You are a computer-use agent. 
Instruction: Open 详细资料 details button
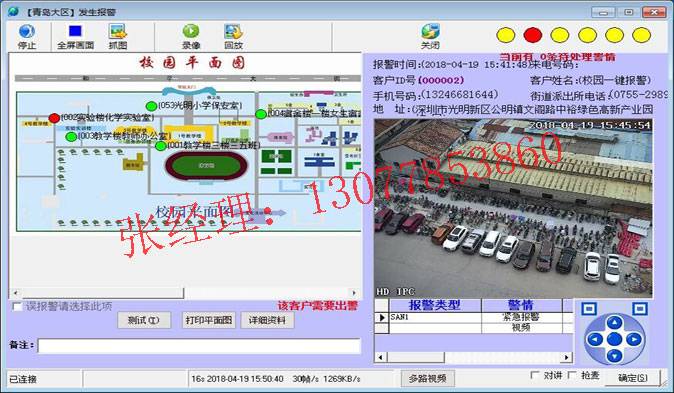pyautogui.click(x=267, y=320)
